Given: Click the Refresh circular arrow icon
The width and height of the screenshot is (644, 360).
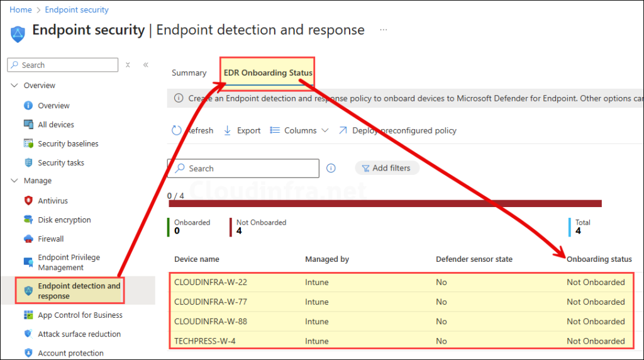Looking at the screenshot, I should click(x=177, y=131).
